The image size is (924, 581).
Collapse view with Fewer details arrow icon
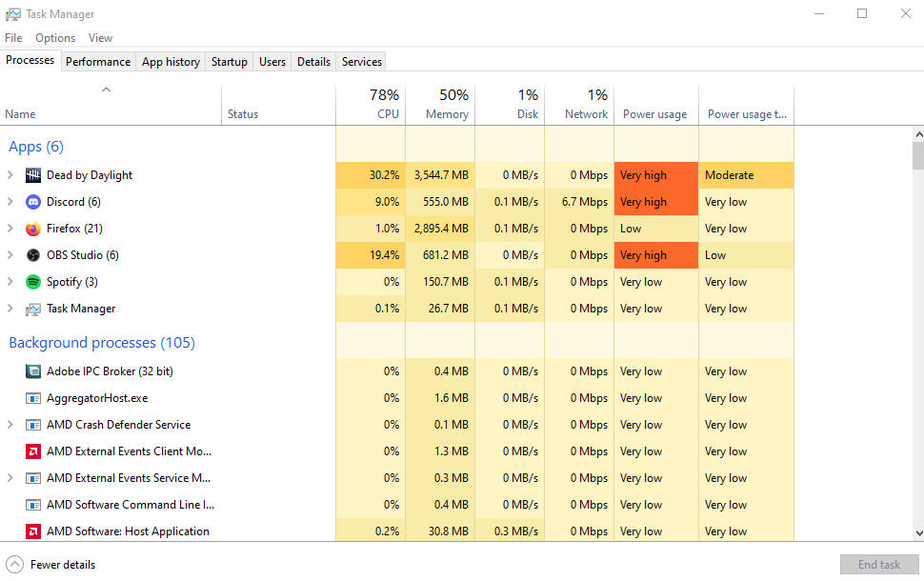[x=14, y=565]
